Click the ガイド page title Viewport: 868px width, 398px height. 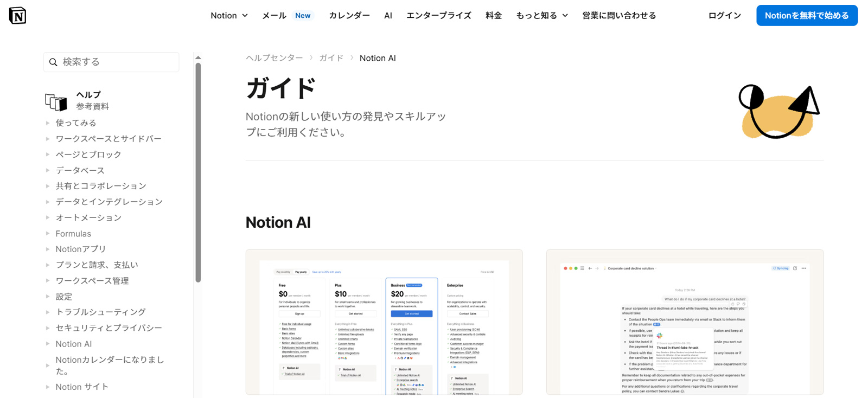coord(280,88)
